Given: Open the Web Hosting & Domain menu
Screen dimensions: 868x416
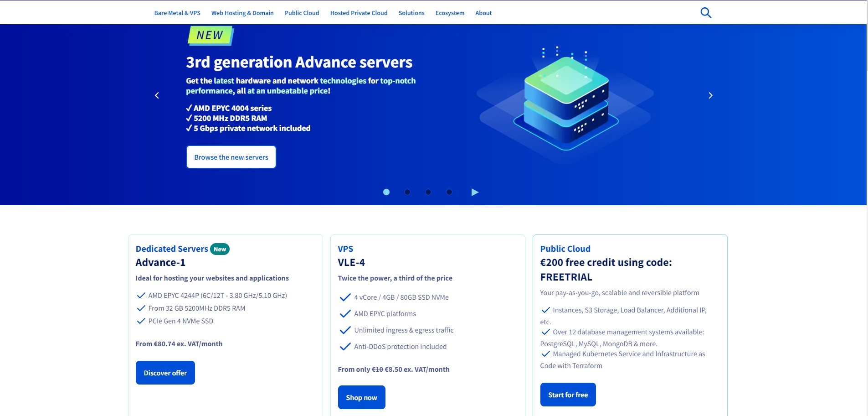Looking at the screenshot, I should point(242,13).
